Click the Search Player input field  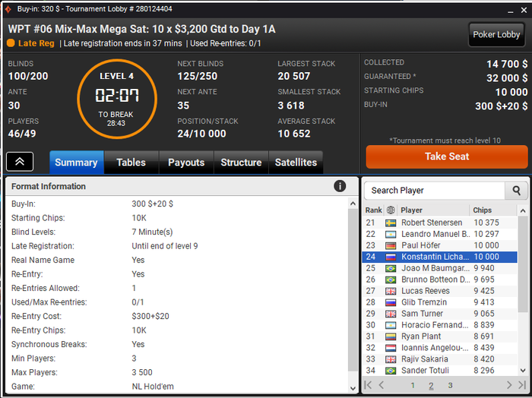pyautogui.click(x=435, y=191)
